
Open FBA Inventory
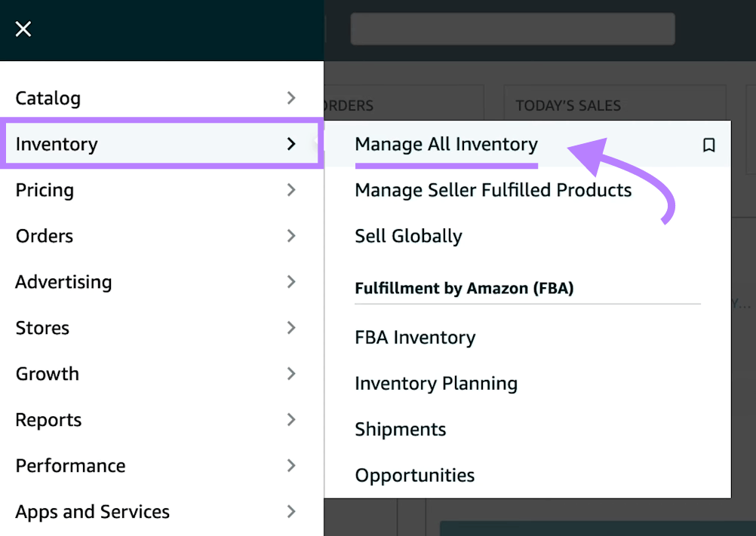point(415,338)
